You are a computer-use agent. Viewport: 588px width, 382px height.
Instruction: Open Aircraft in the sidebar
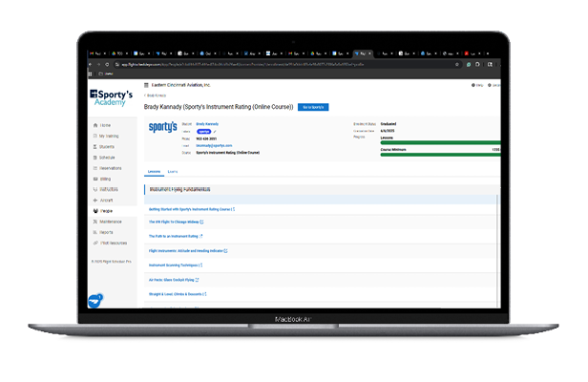(106, 200)
